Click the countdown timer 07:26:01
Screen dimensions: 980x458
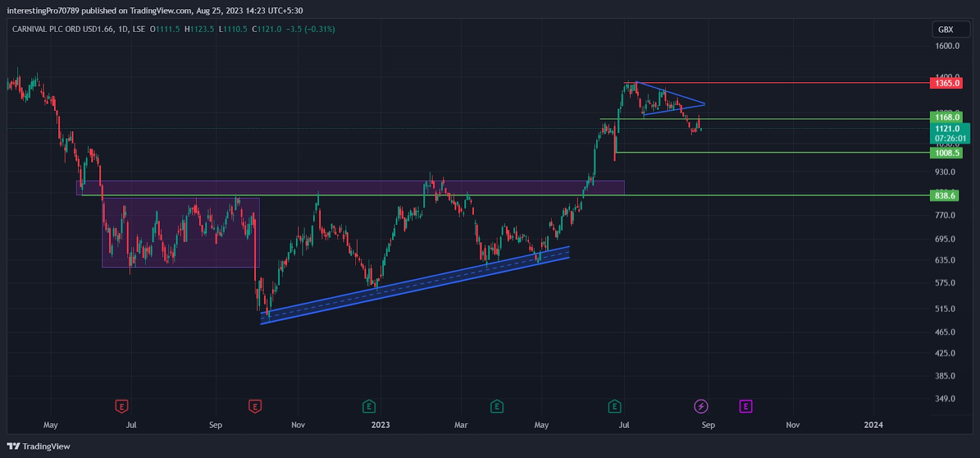click(x=950, y=139)
